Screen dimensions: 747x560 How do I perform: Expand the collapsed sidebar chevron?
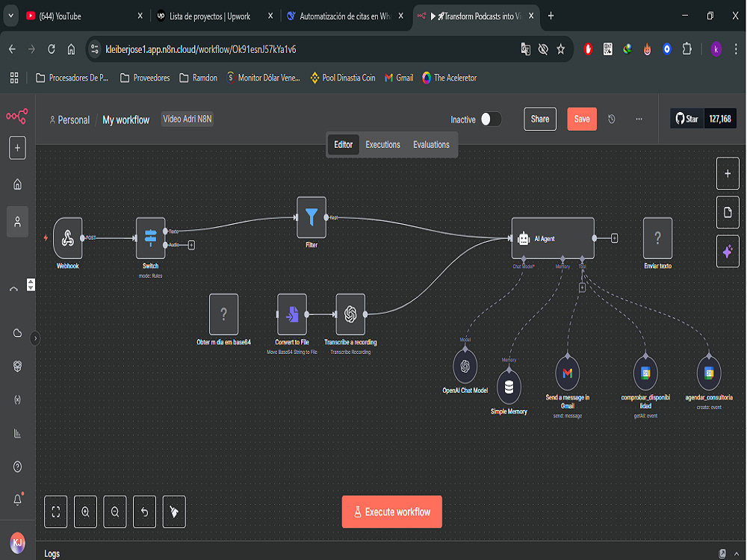tap(35, 338)
